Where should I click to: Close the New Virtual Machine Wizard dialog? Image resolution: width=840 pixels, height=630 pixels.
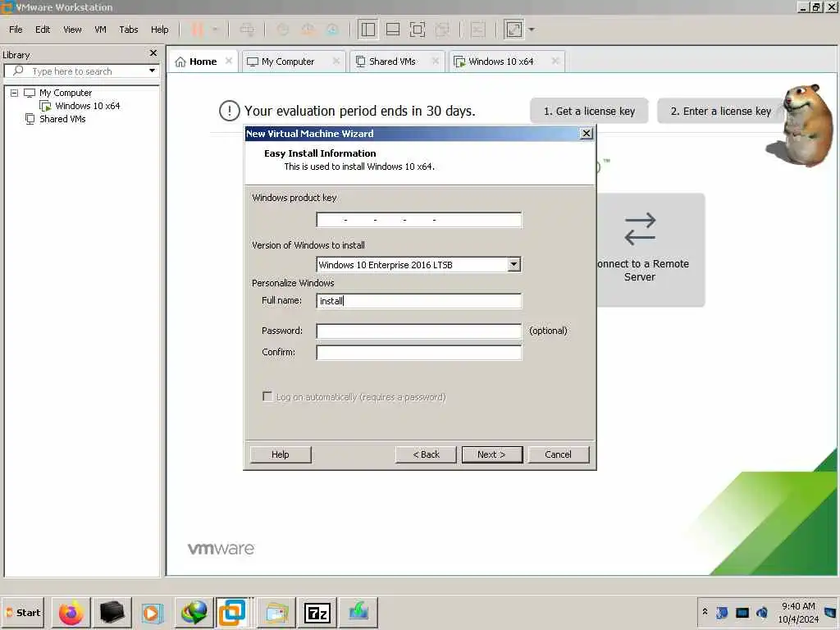click(x=587, y=134)
